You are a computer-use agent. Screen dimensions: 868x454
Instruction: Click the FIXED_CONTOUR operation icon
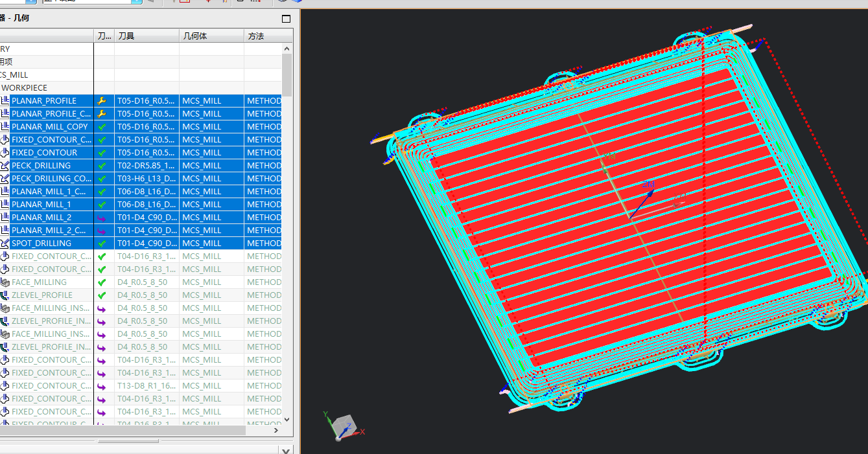tap(5, 153)
